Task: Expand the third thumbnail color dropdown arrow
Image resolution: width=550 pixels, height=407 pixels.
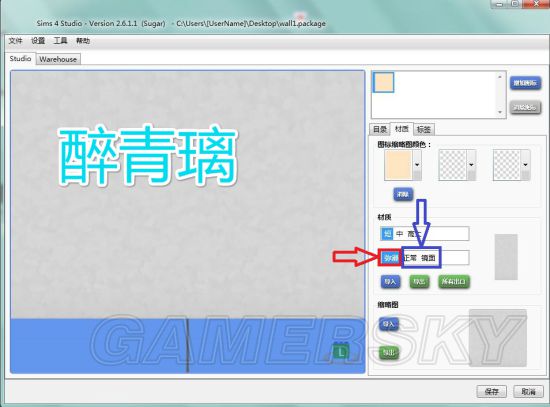Action: click(x=525, y=165)
